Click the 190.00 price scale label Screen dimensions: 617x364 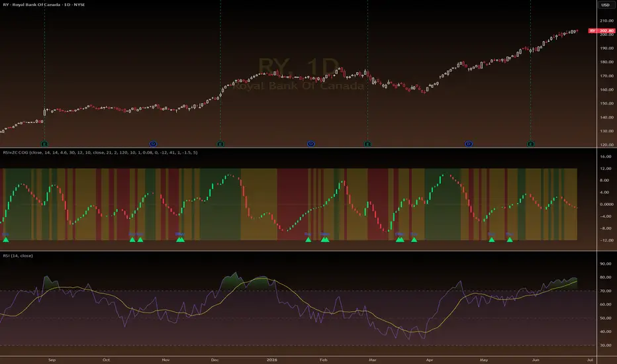click(x=606, y=48)
